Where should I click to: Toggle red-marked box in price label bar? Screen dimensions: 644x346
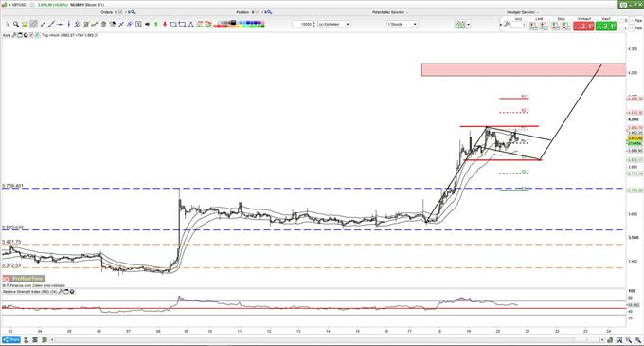pyautogui.click(x=31, y=35)
